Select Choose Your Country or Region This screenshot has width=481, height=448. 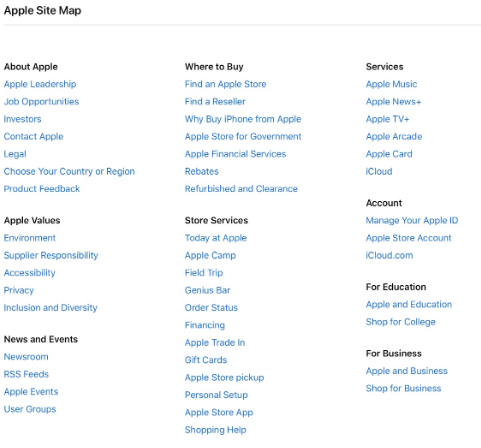[x=69, y=171]
